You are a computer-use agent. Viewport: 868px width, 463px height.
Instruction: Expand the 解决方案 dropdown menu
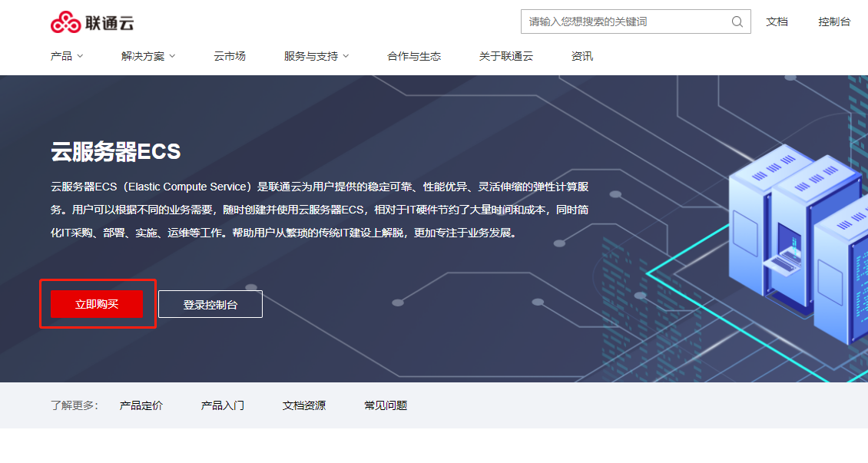click(148, 56)
